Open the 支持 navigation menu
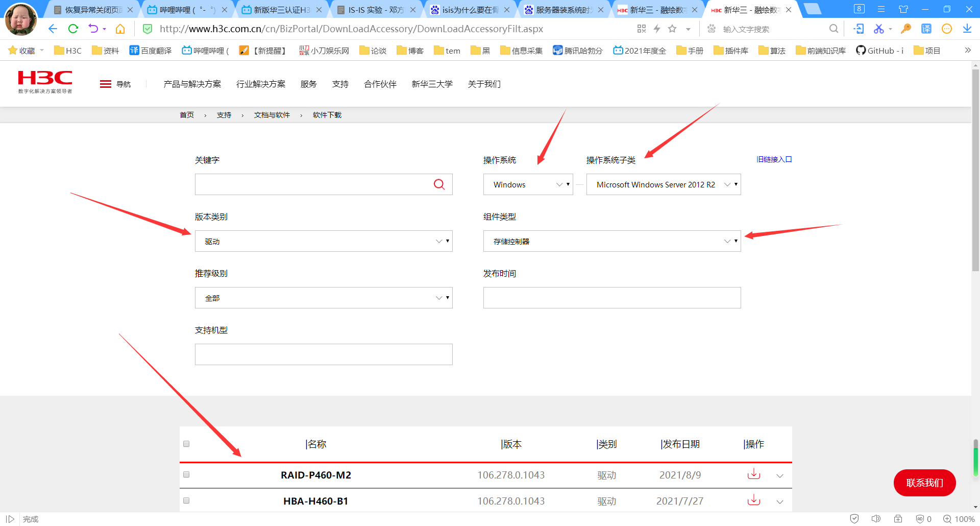 tap(340, 84)
